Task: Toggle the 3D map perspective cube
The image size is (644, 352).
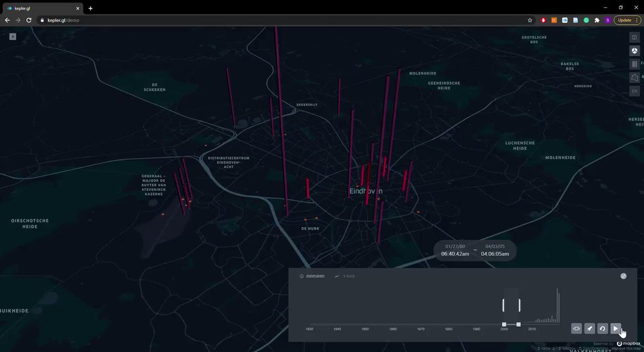Action: [635, 50]
